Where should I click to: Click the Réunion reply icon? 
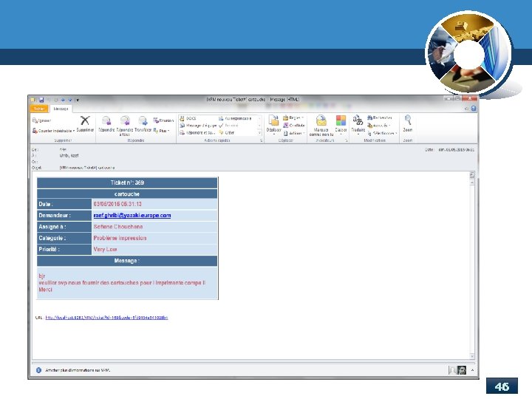coord(156,120)
